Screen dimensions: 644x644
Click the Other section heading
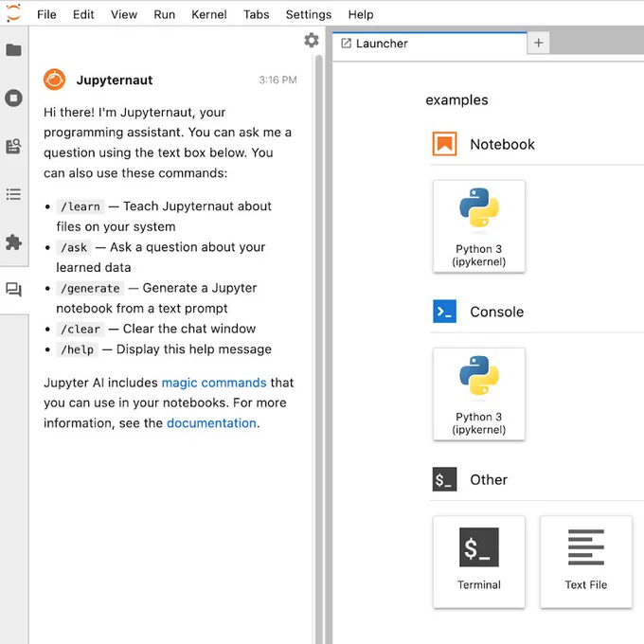(489, 479)
